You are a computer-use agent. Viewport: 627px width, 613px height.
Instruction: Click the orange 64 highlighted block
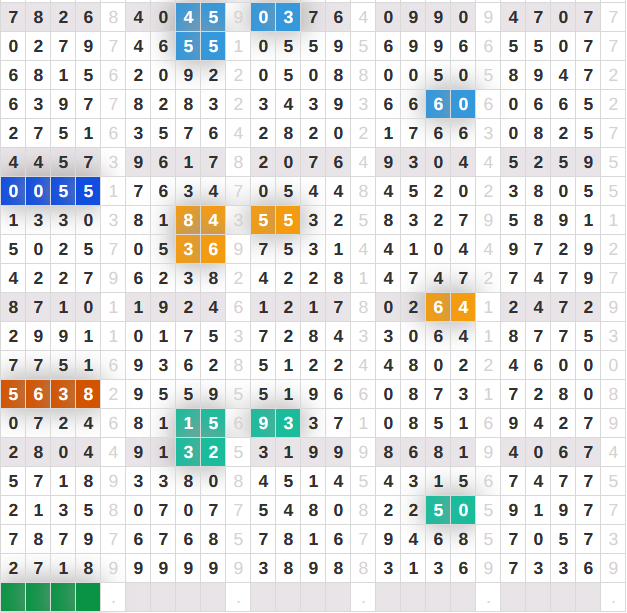pos(450,307)
